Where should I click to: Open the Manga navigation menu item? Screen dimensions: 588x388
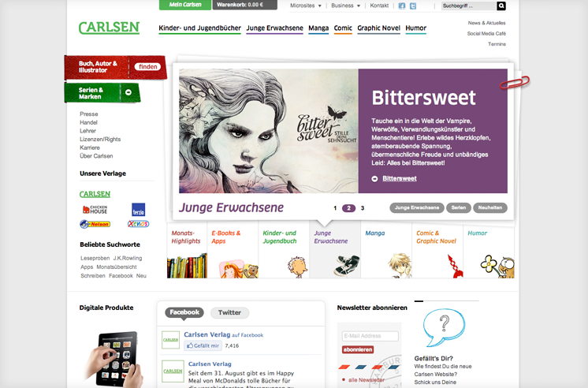pos(318,28)
